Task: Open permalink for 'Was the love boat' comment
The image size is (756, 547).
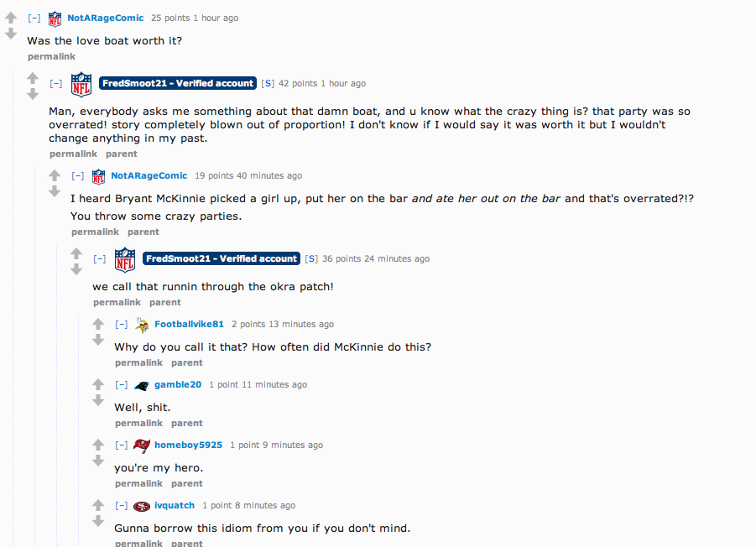Action: click(x=51, y=56)
